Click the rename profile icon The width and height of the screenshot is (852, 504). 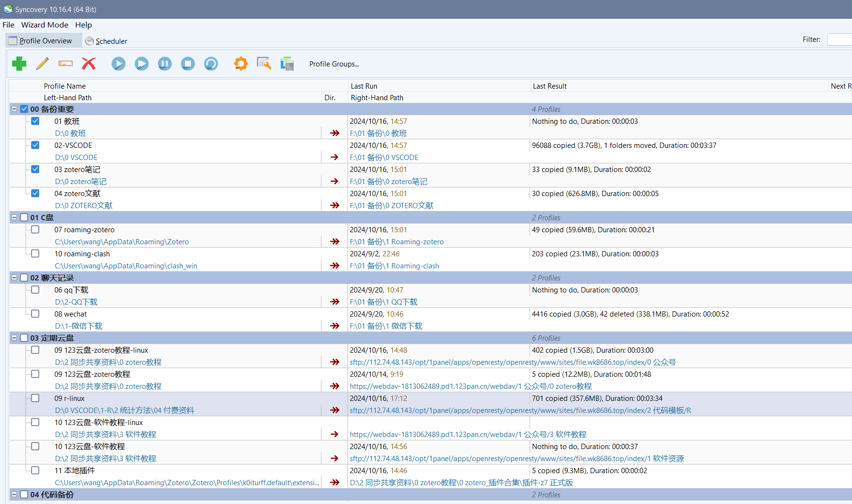point(66,64)
